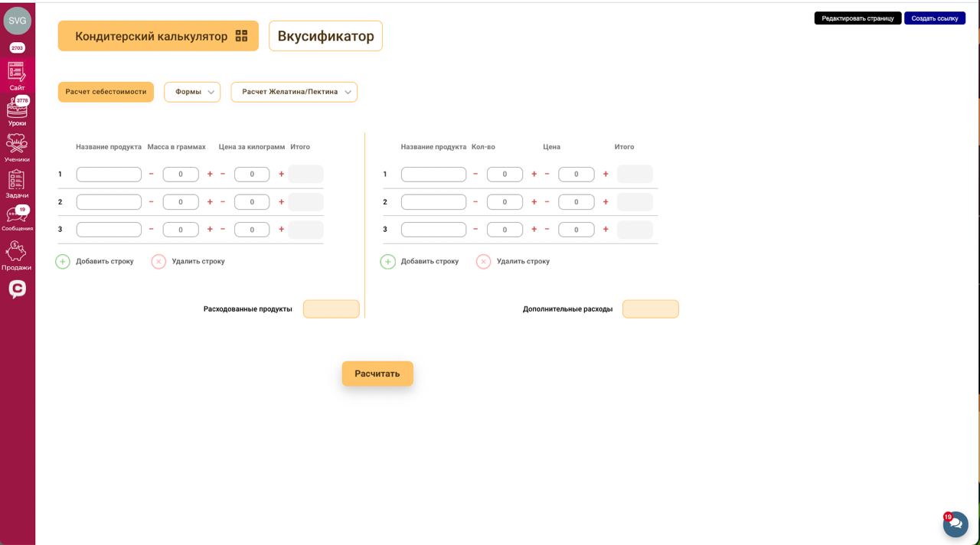Decrease Цена in extra expenses row 3
The width and height of the screenshot is (980, 545).
547,230
